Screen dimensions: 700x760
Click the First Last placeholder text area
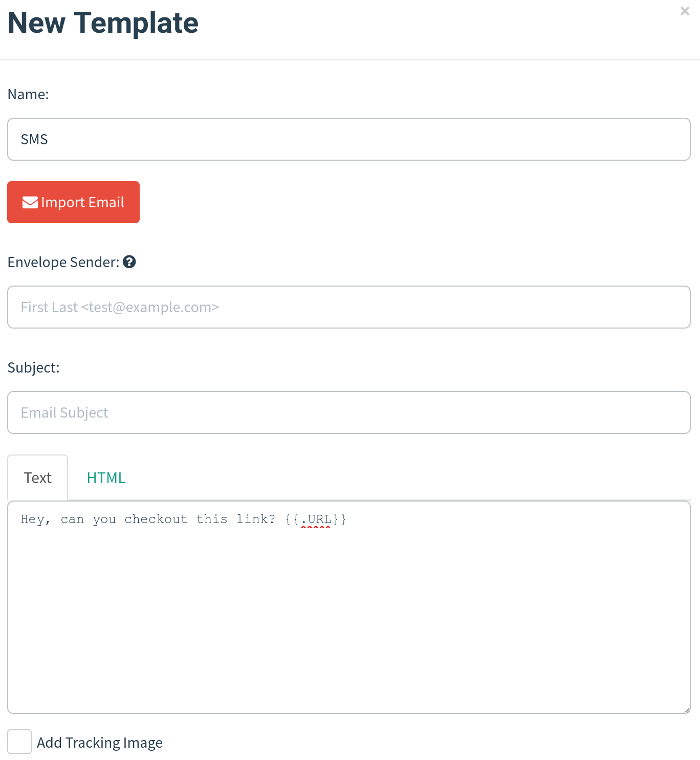119,307
